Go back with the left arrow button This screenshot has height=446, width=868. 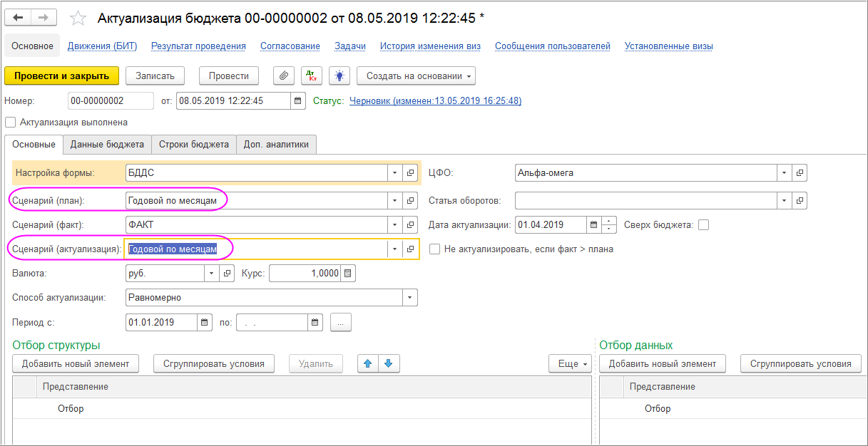point(18,18)
